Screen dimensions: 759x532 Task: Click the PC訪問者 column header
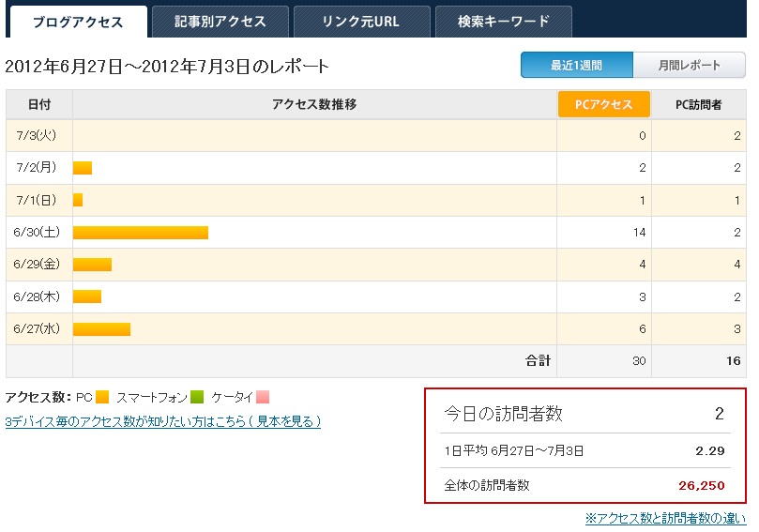click(x=699, y=104)
